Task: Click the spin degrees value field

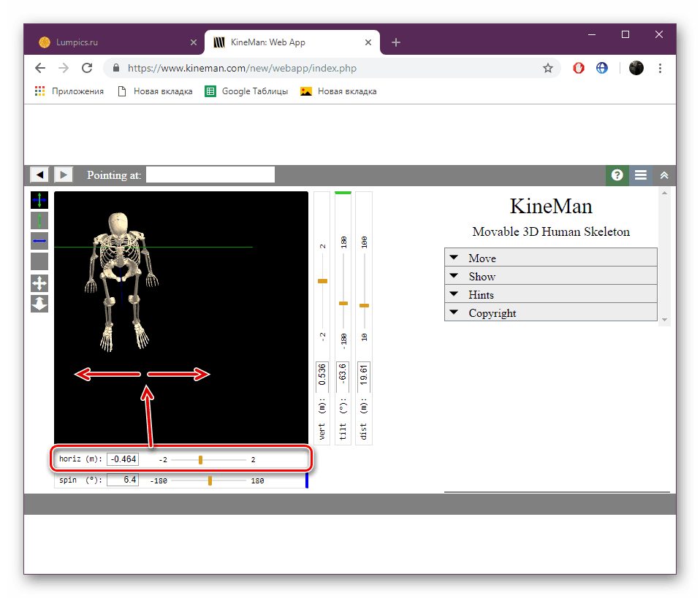Action: click(123, 480)
